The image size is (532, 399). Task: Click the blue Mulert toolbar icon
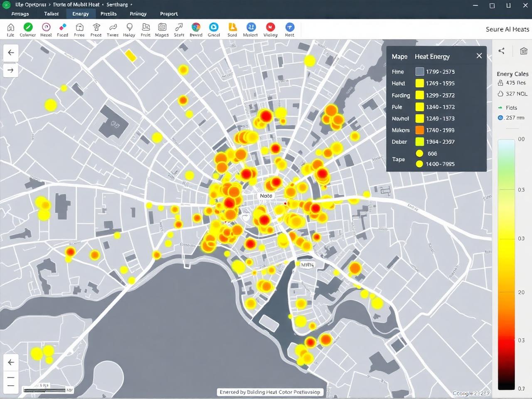(251, 27)
